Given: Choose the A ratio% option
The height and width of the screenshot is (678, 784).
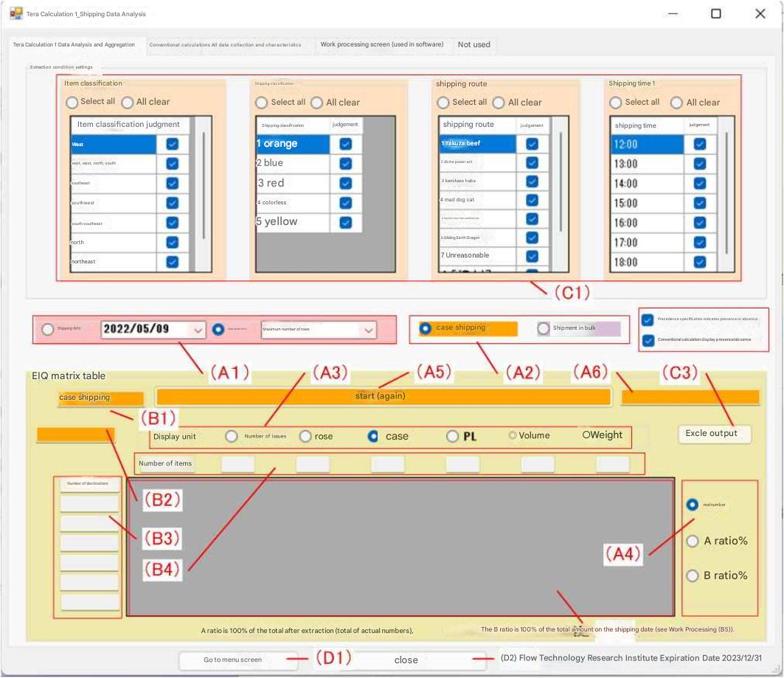Looking at the screenshot, I should click(x=693, y=541).
